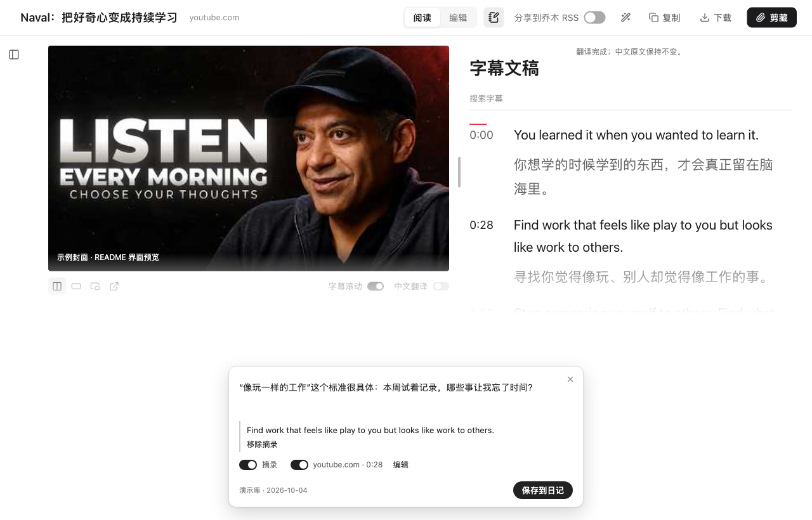The height and width of the screenshot is (520, 812).
Task: Open video in external link icon
Action: pyautogui.click(x=114, y=286)
